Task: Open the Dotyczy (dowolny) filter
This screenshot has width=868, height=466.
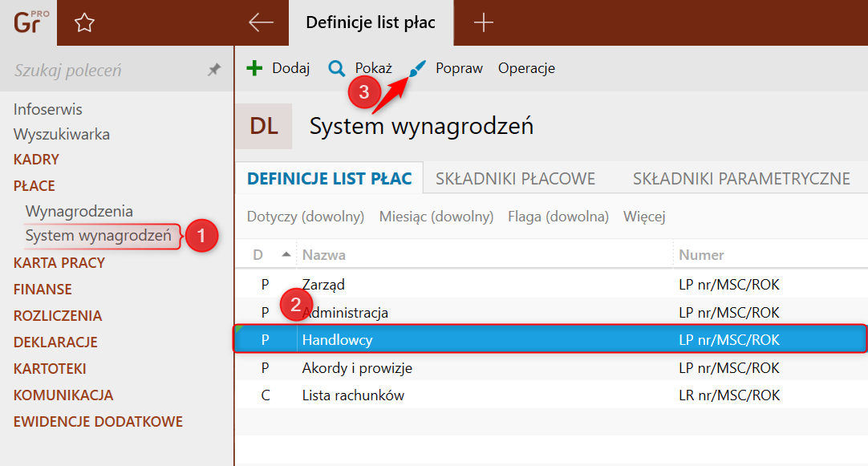Action: point(306,217)
